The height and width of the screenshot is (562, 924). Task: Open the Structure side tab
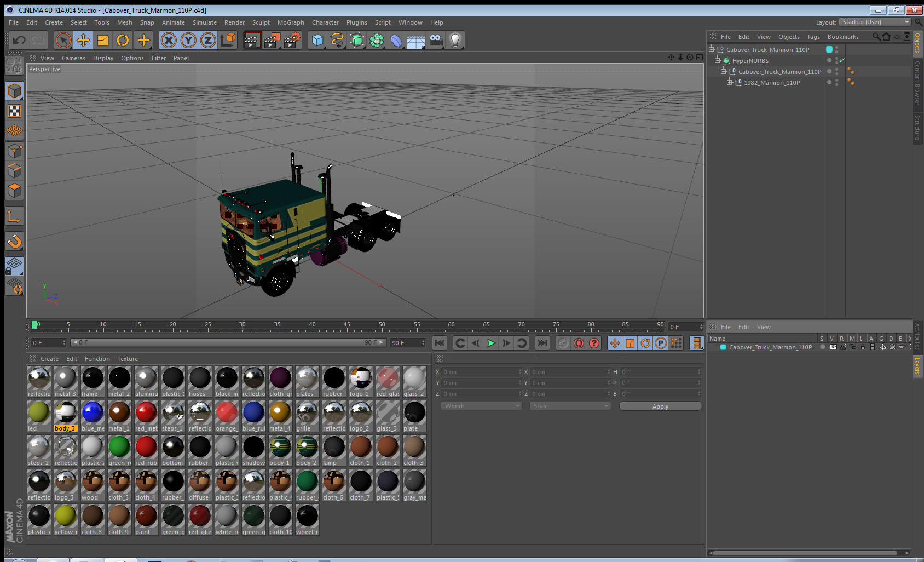click(917, 127)
